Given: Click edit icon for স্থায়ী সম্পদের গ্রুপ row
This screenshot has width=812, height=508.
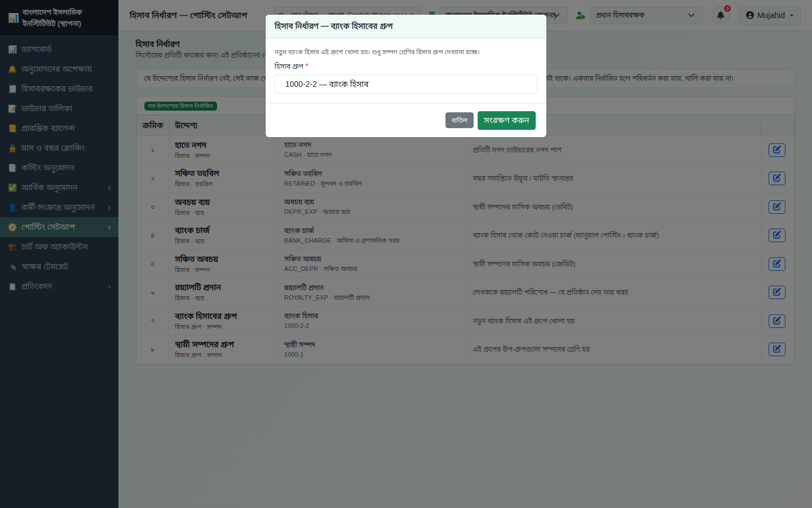Looking at the screenshot, I should click(776, 349).
